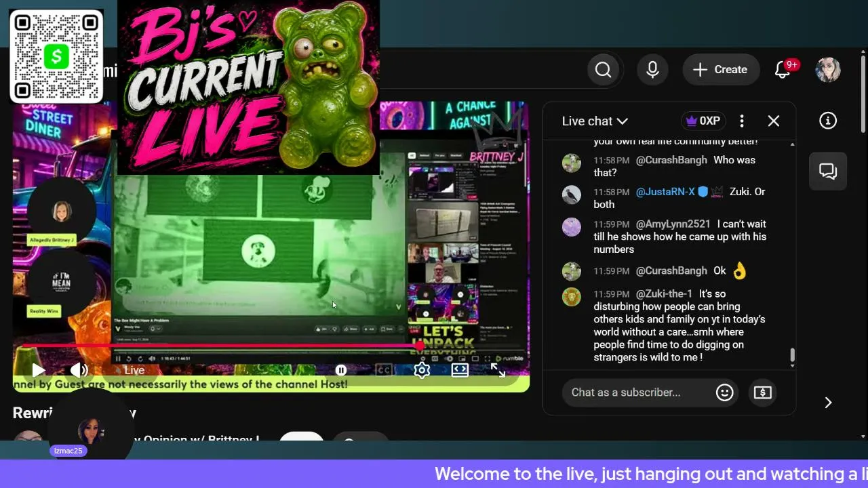Click the circular pause icon in player
The width and height of the screenshot is (868, 488).
click(x=341, y=370)
